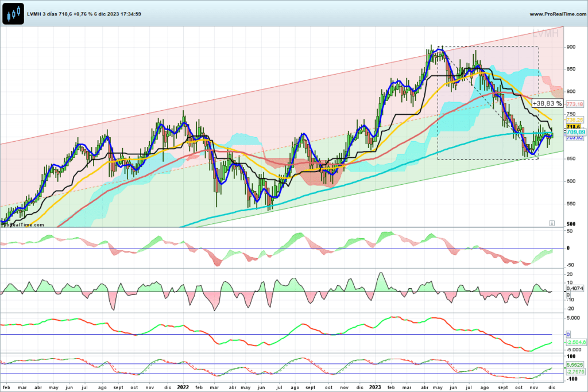Image resolution: width=588 pixels, height=392 pixels.
Task: Click the 5,5525 indicator value tag
Action: click(574, 364)
